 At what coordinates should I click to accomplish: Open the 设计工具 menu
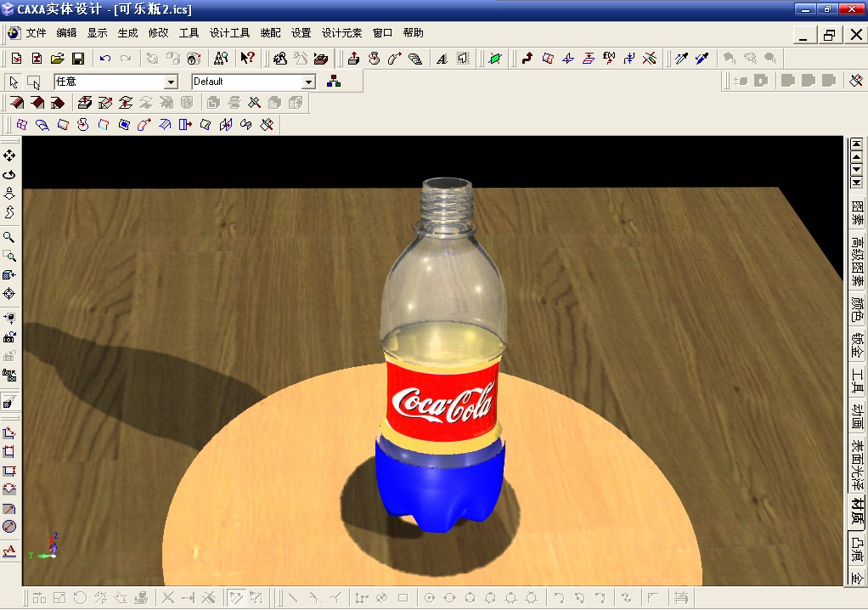tap(229, 33)
